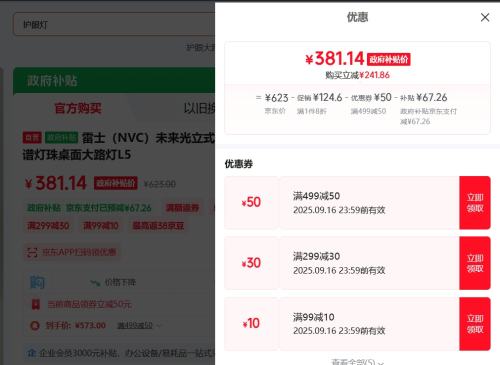Click the 满额返券 promo tag

pyautogui.click(x=182, y=208)
